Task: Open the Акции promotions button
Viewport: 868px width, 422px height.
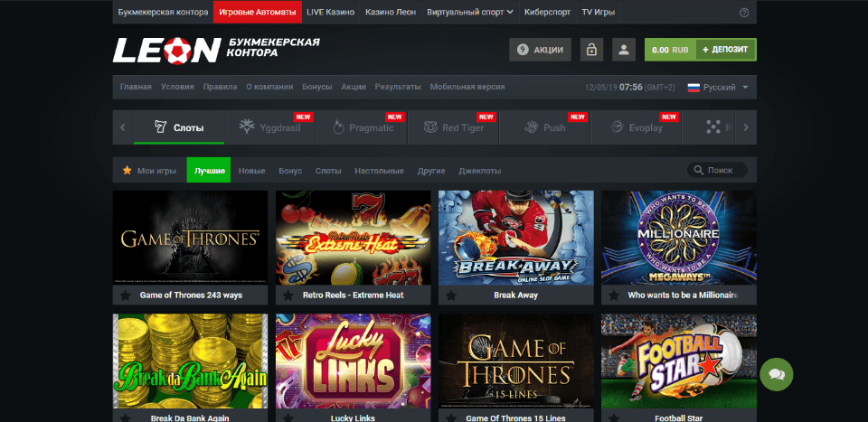Action: (x=541, y=50)
